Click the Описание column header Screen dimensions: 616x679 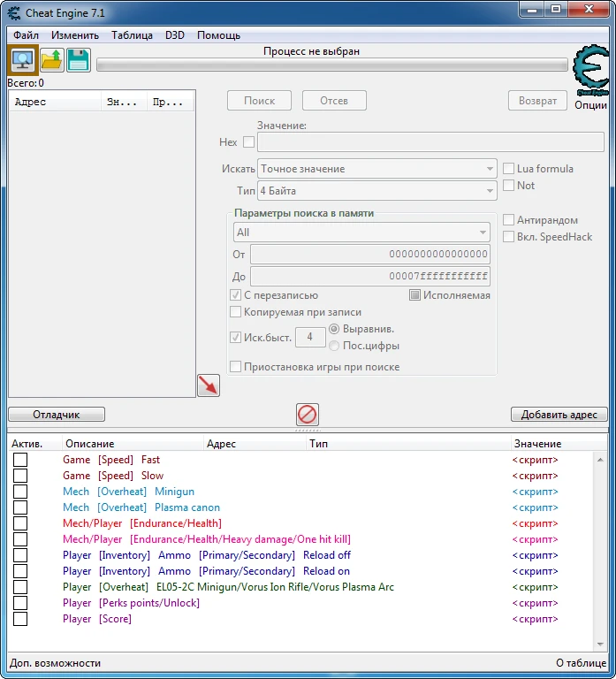pyautogui.click(x=133, y=444)
